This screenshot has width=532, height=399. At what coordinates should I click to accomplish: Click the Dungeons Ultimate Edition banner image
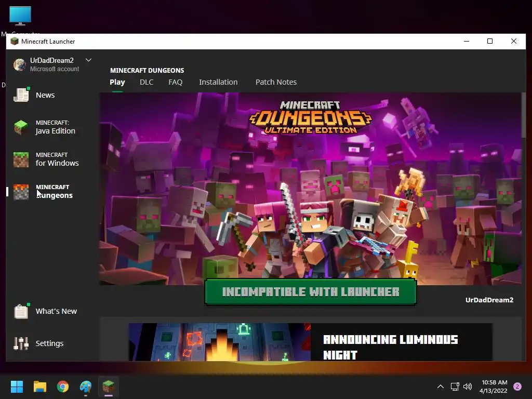click(310, 188)
